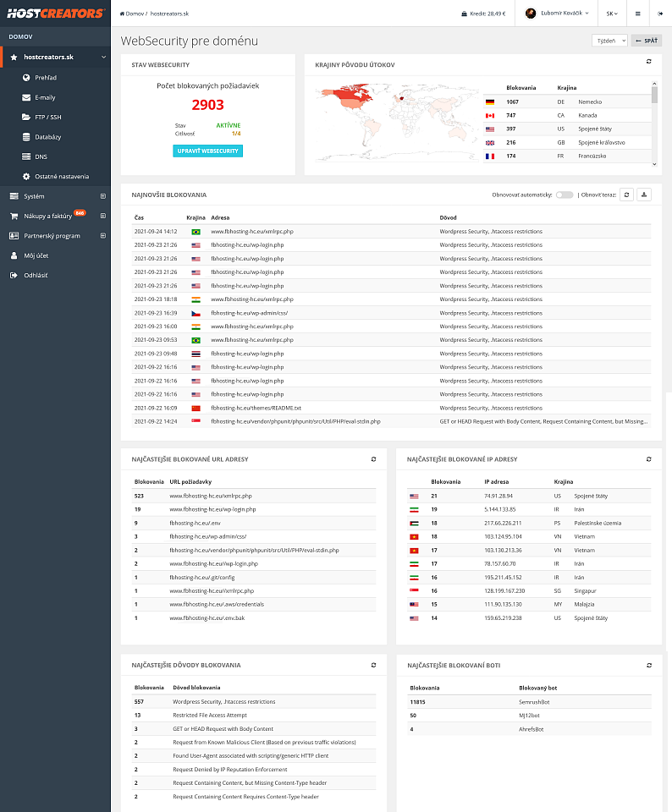Expand the Partnerský program sidebar section
This screenshot has width=672, height=812.
point(102,235)
